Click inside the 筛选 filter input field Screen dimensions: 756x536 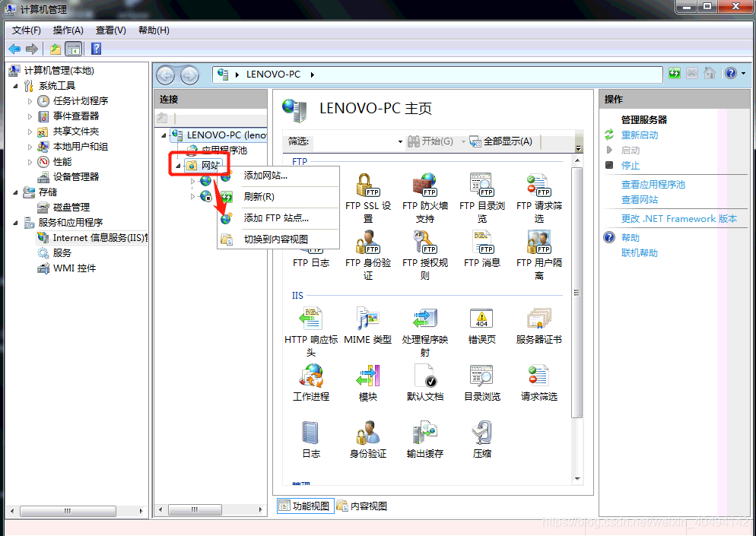pos(355,141)
